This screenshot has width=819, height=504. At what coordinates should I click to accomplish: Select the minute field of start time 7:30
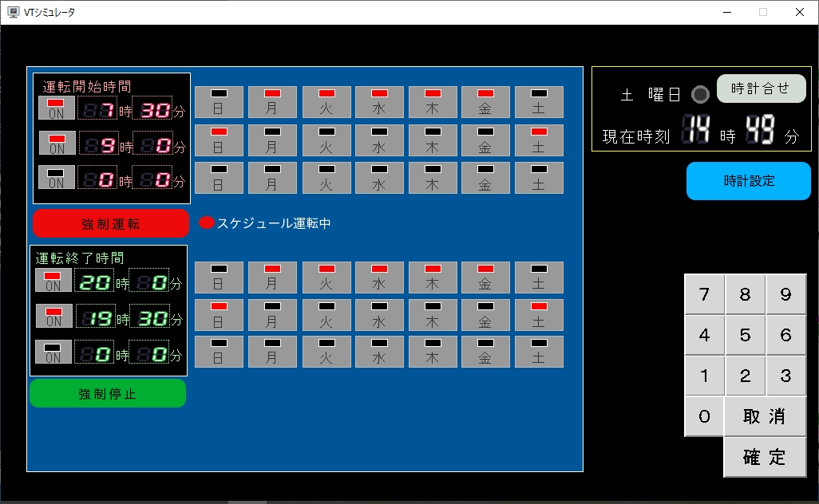(152, 109)
